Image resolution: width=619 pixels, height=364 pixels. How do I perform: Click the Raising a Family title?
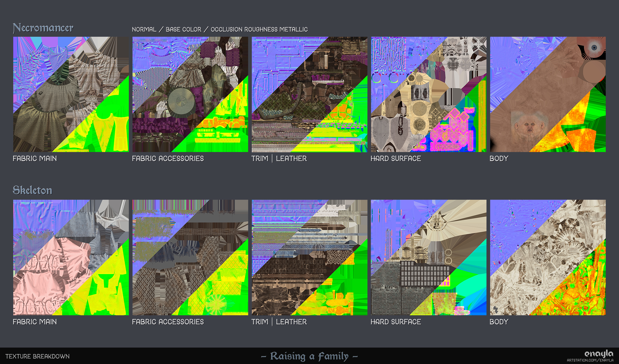(309, 357)
